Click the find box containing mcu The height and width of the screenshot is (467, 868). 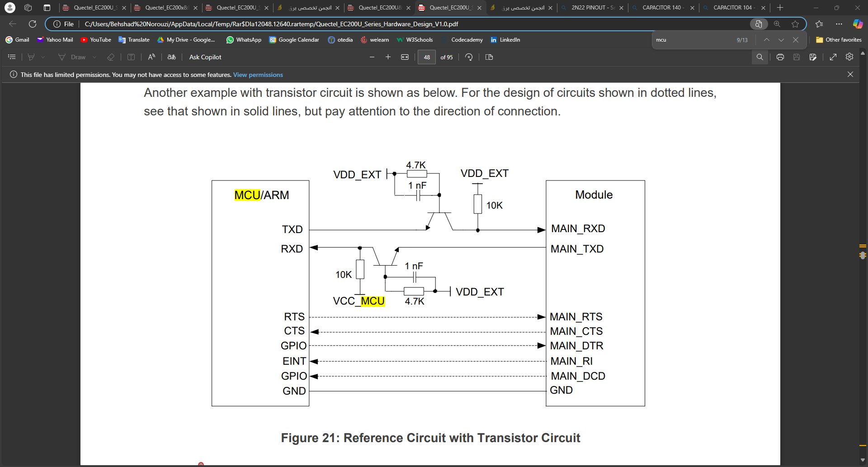point(694,40)
